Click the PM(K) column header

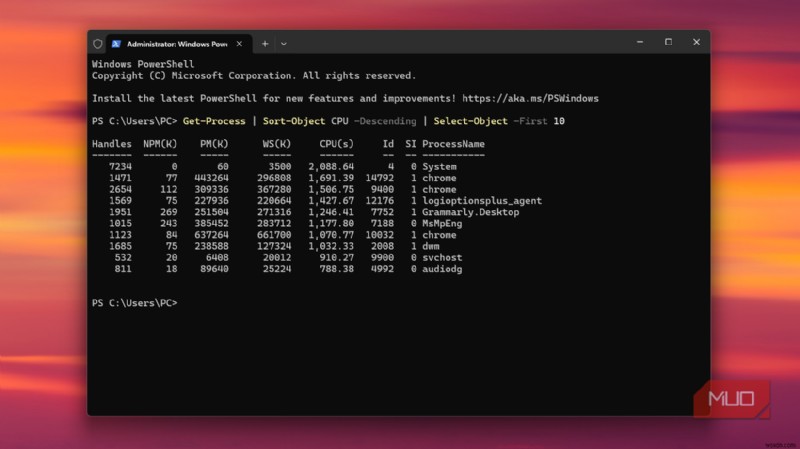click(214, 144)
